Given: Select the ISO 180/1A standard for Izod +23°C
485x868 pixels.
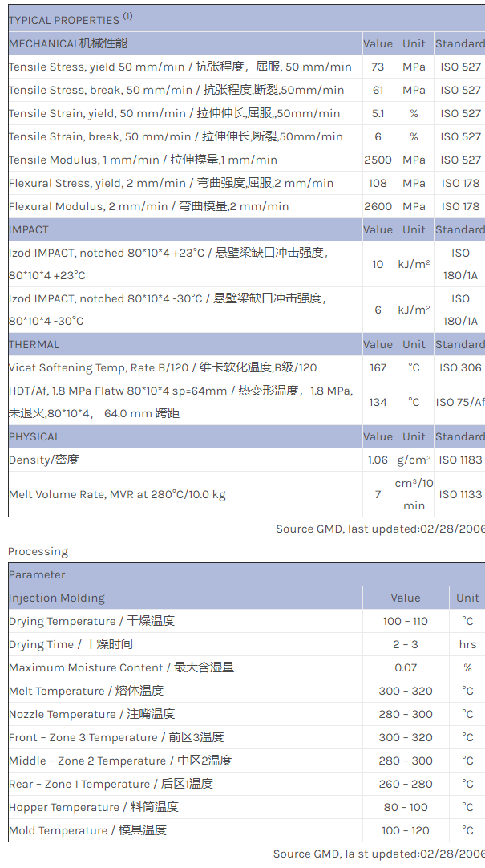Looking at the screenshot, I should (x=460, y=264).
